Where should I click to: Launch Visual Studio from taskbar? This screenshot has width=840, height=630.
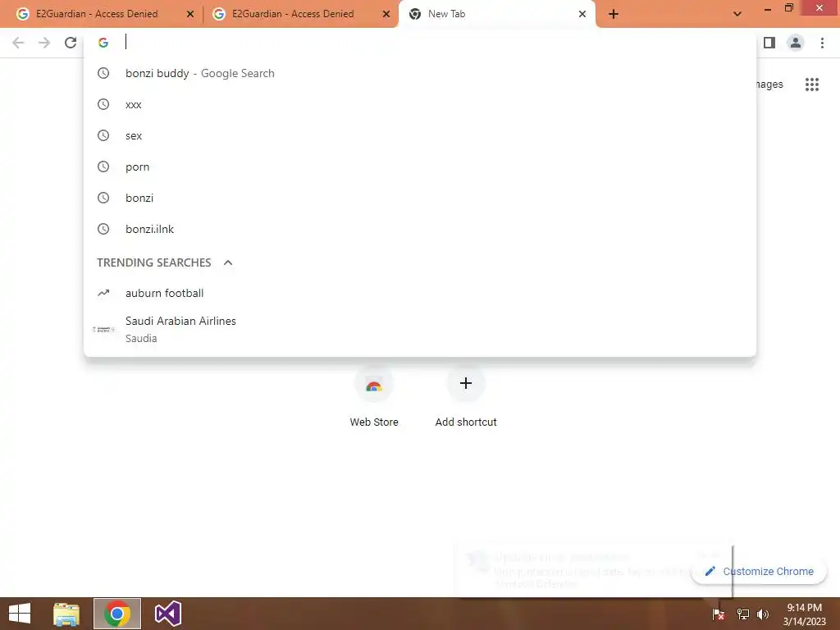tap(167, 614)
